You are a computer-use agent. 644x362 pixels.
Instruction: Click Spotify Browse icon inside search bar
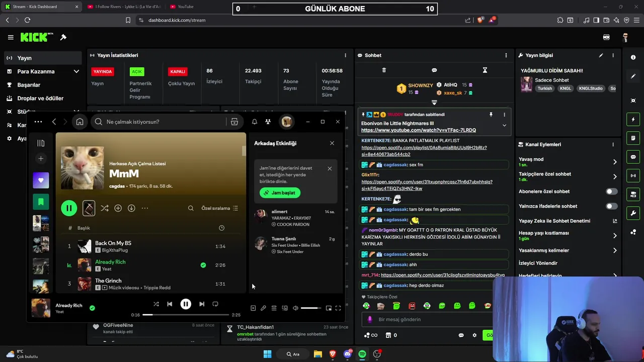(234, 122)
